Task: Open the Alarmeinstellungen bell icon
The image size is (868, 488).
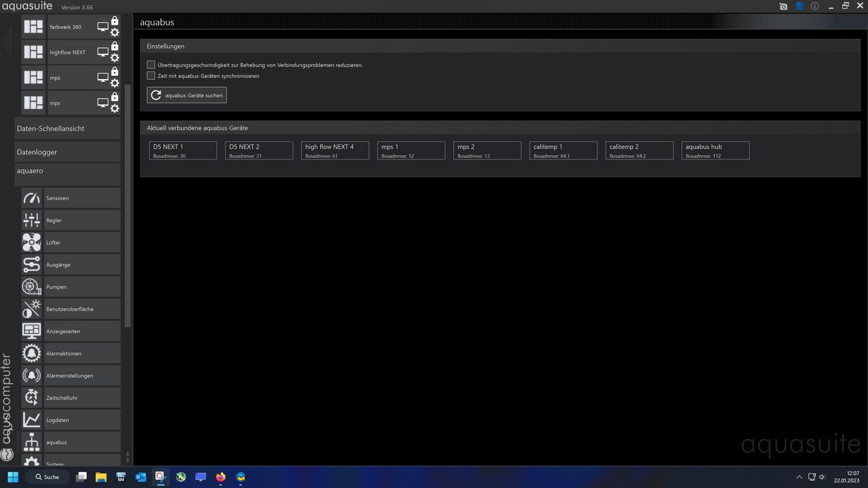Action: coord(31,376)
